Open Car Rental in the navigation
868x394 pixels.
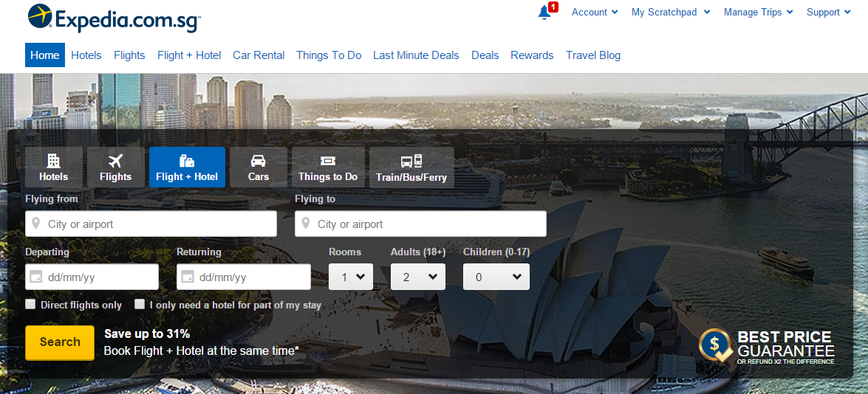click(x=259, y=55)
